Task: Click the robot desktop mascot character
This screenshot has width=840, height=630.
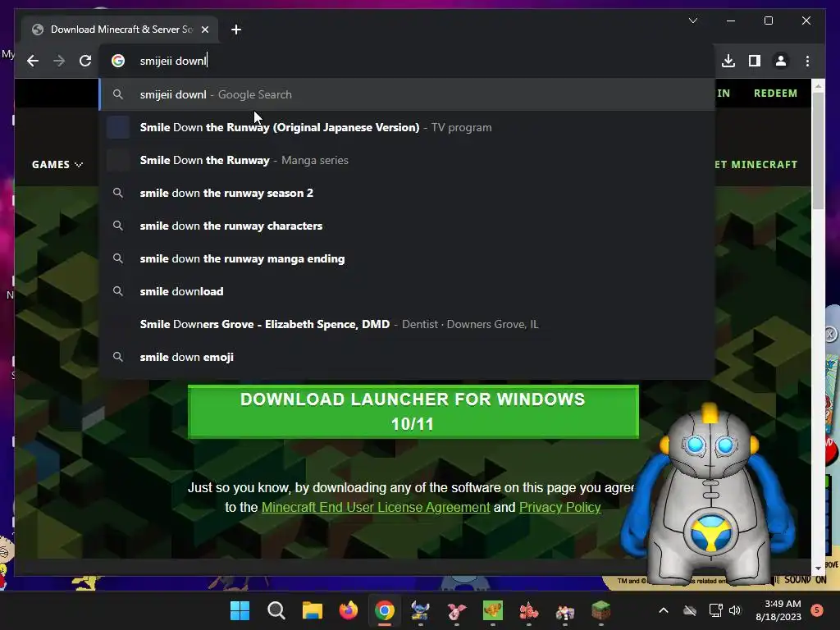Action: 708,495
